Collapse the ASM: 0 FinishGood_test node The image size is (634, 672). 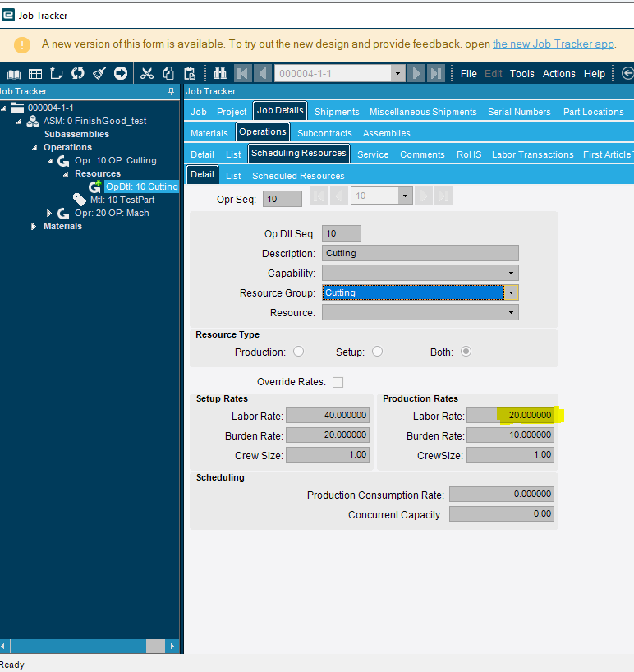pyautogui.click(x=19, y=122)
